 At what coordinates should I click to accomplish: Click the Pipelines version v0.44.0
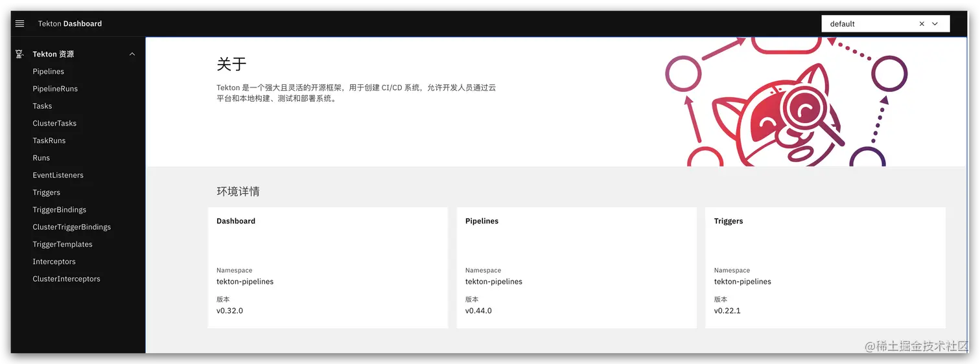(x=478, y=311)
